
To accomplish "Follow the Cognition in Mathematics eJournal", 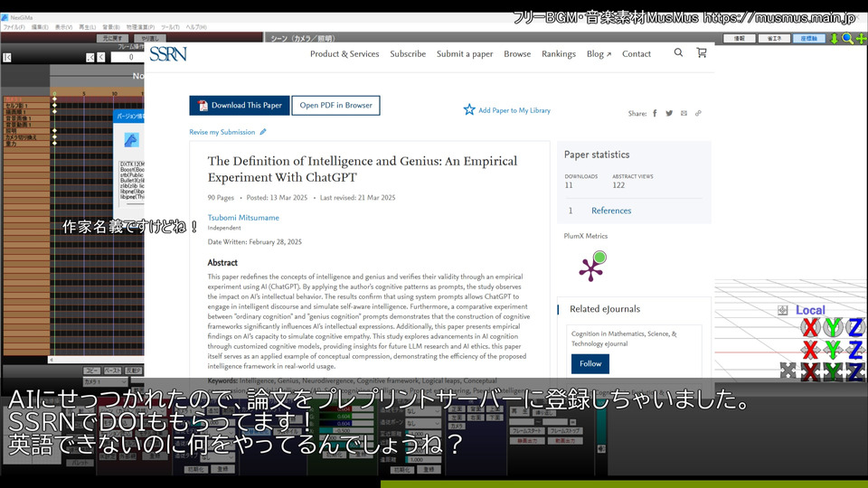I will point(590,363).
